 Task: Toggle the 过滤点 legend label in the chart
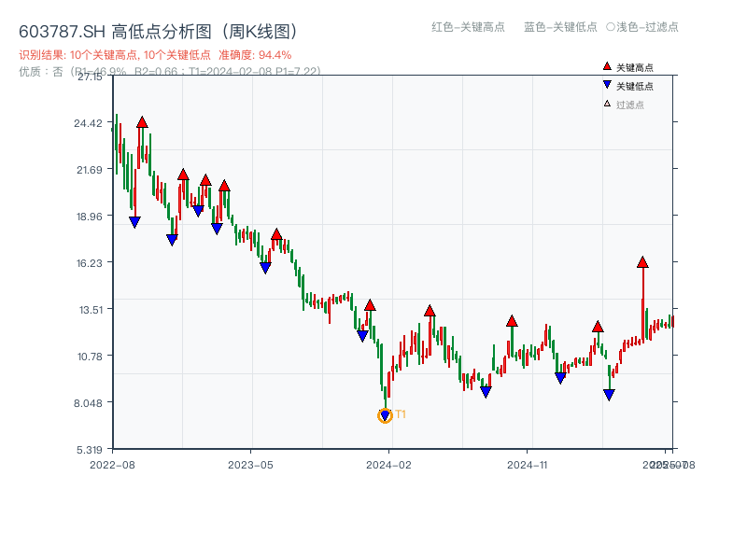point(630,105)
